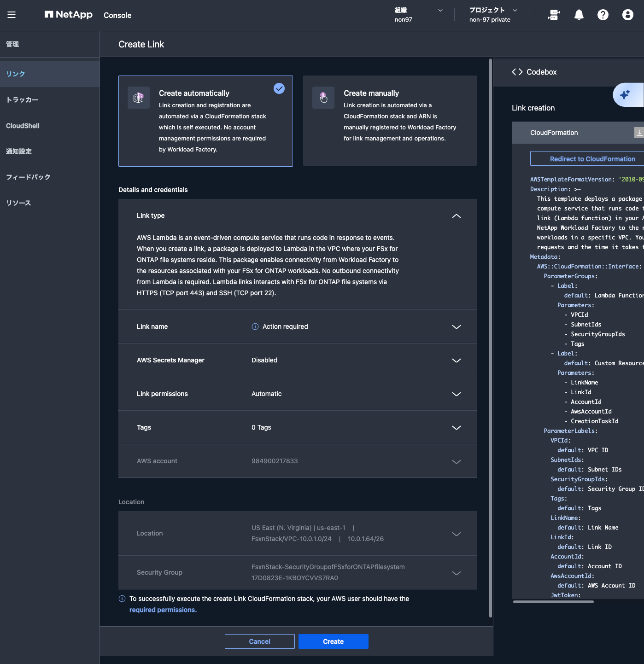Click the Create automatically card icon

(x=139, y=98)
